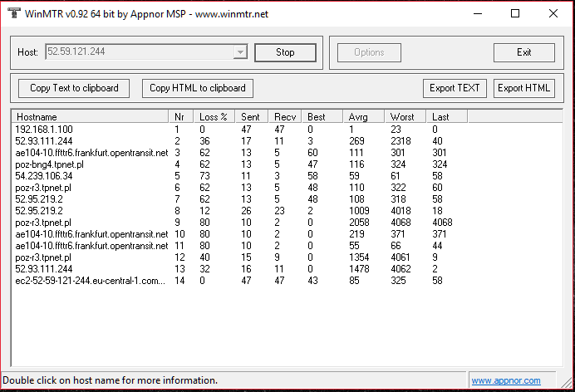Viewport: 575px width, 392px height.
Task: Select the poz-bng4.tpnet.pl row
Action: pyautogui.click(x=50, y=164)
